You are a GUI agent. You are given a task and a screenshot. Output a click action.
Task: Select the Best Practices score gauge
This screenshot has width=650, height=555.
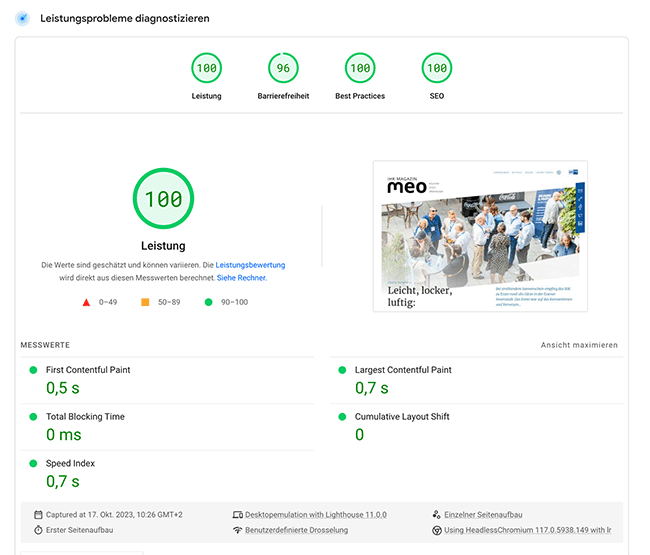[x=360, y=69]
